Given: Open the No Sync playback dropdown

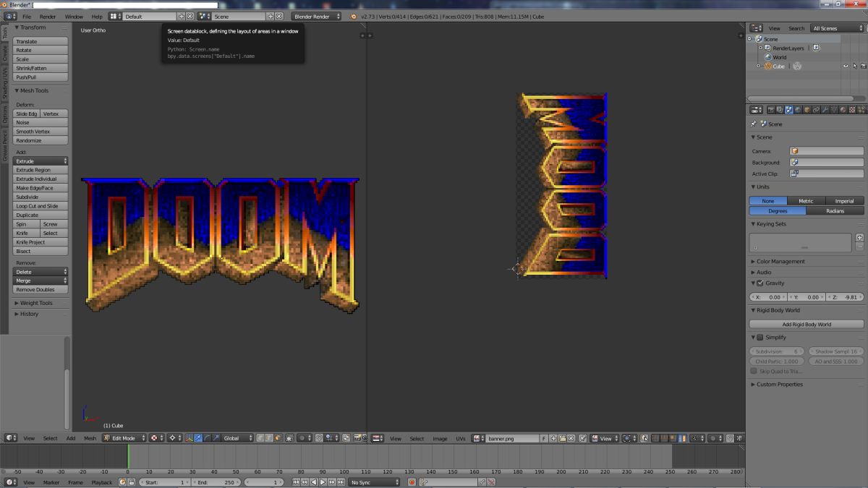Looking at the screenshot, I should tap(375, 482).
